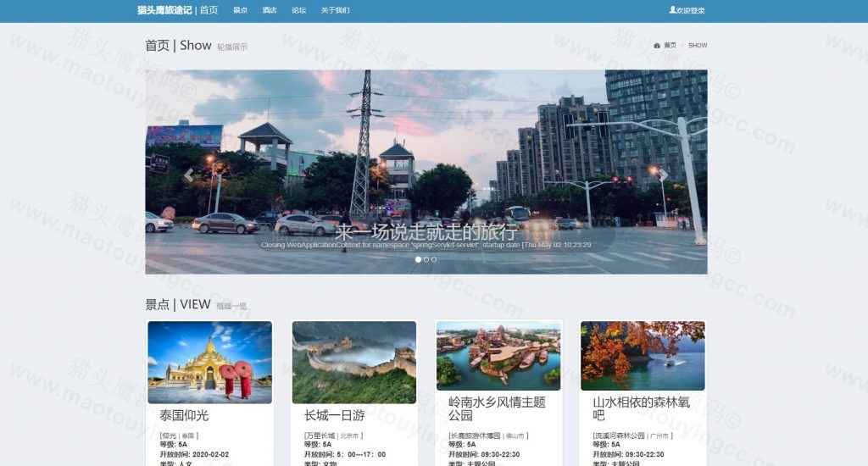This screenshot has width=868, height=466.
Task: Click the 猫头鹰旅途记 | 首页 site logo
Action: tap(178, 10)
